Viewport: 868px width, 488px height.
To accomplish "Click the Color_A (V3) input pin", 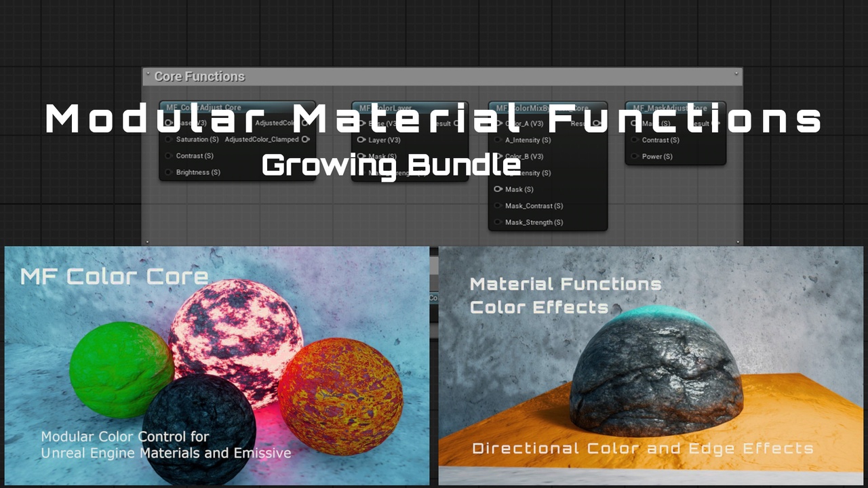I will tap(498, 123).
